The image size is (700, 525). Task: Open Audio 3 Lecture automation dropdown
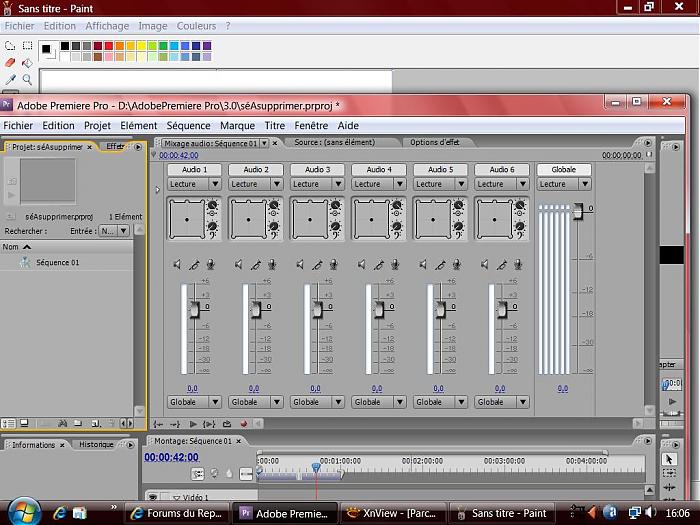coord(317,184)
